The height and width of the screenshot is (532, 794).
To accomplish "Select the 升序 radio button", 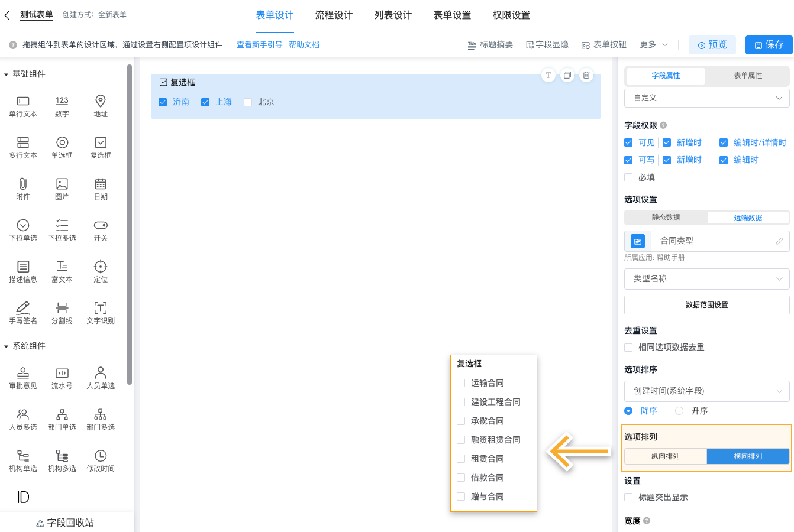I will pos(679,410).
